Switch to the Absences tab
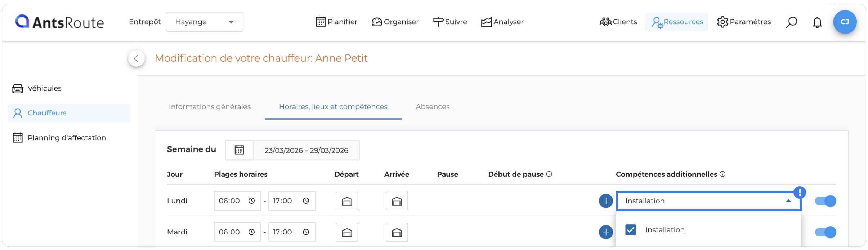 433,107
